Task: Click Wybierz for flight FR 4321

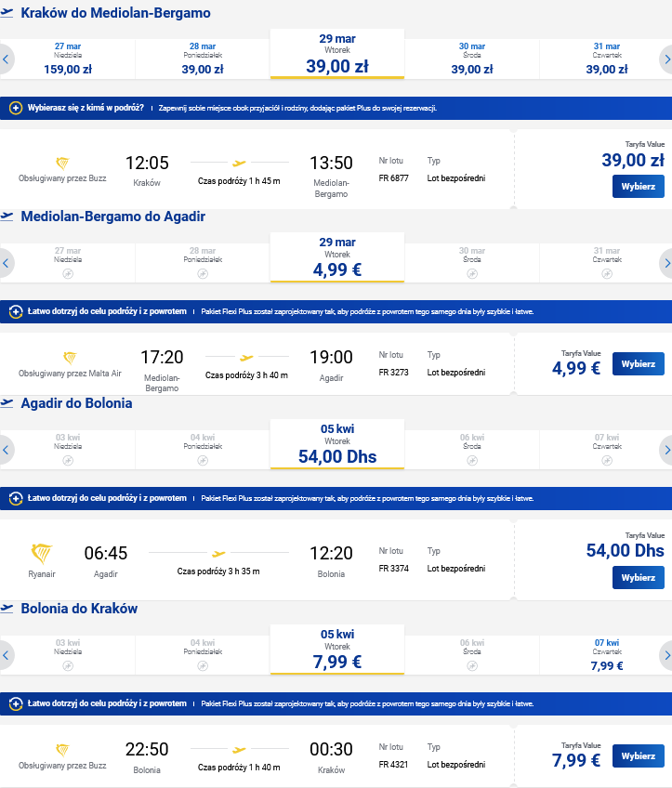Action: coord(639,755)
